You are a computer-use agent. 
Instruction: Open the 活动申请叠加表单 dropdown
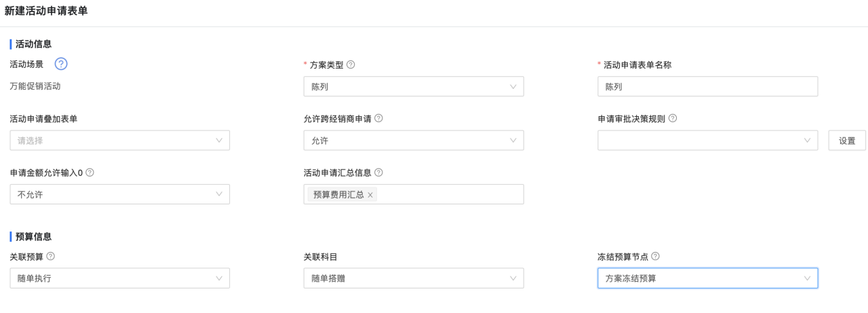point(119,141)
